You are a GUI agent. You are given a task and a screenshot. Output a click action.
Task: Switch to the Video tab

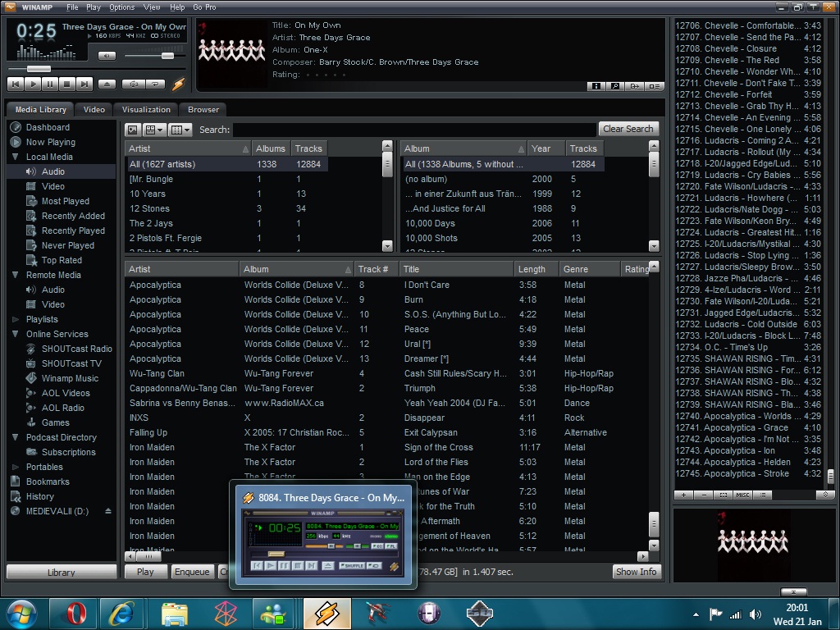coord(94,109)
